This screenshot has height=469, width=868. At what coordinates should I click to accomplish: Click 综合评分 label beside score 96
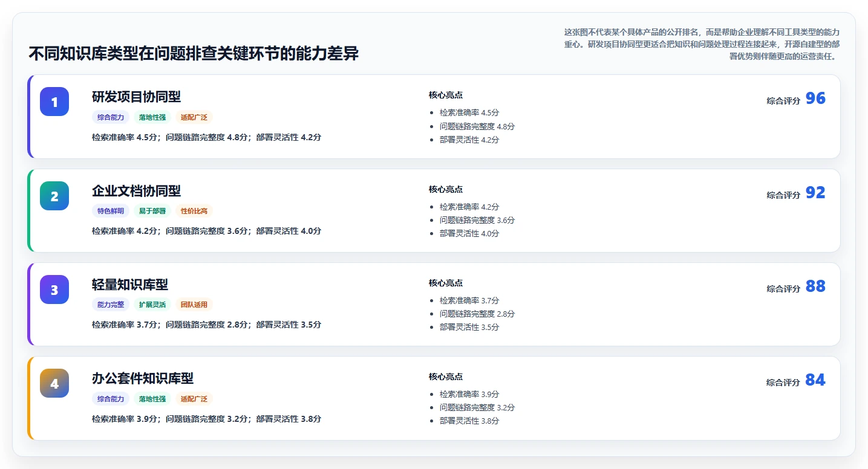pos(783,101)
